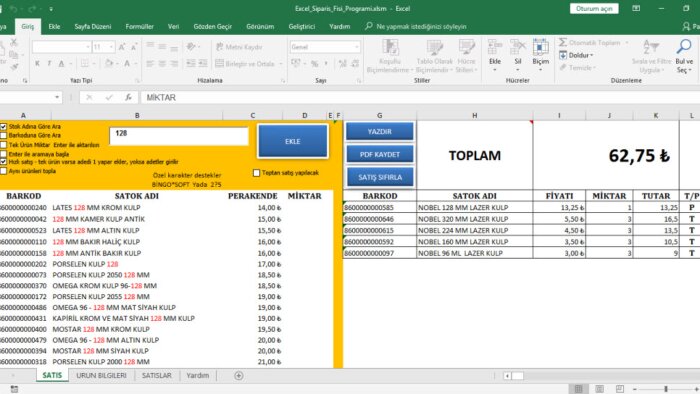Toggle Stok Adına Göre Ara checkbox
Screen dimensions: 700x394
point(4,127)
